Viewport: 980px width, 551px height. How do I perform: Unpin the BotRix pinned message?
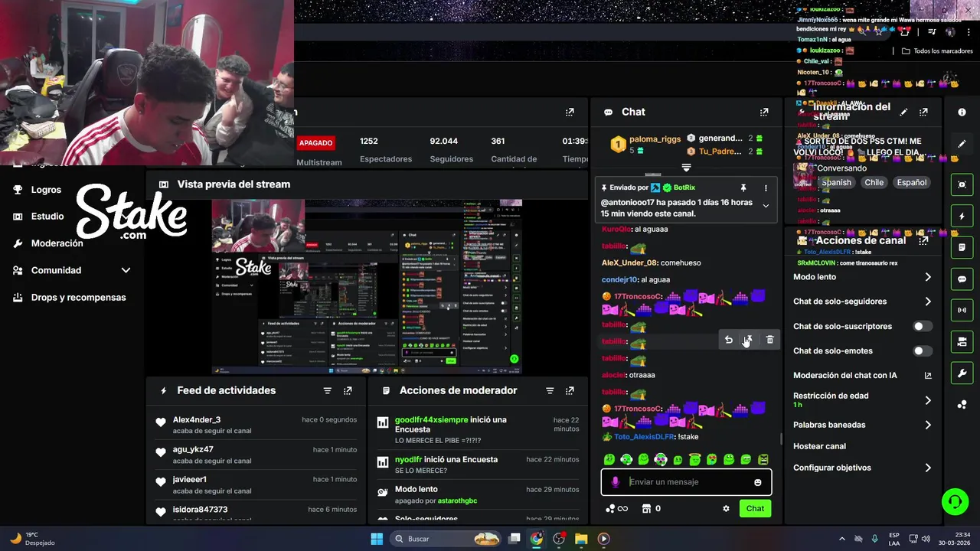743,187
